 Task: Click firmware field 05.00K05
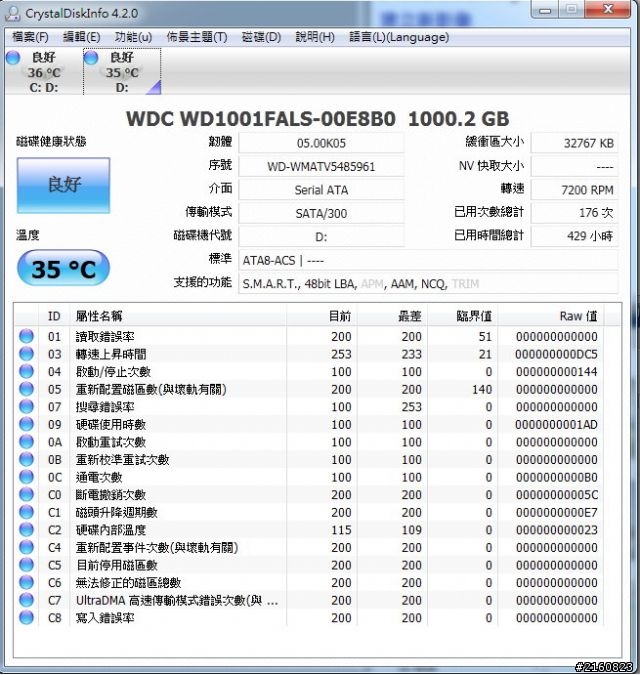point(321,143)
